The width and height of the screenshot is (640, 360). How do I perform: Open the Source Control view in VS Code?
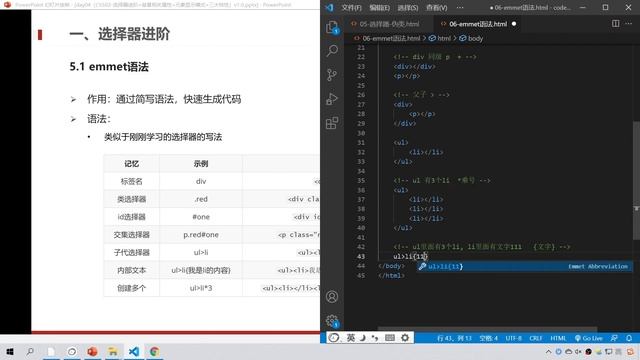[332, 75]
